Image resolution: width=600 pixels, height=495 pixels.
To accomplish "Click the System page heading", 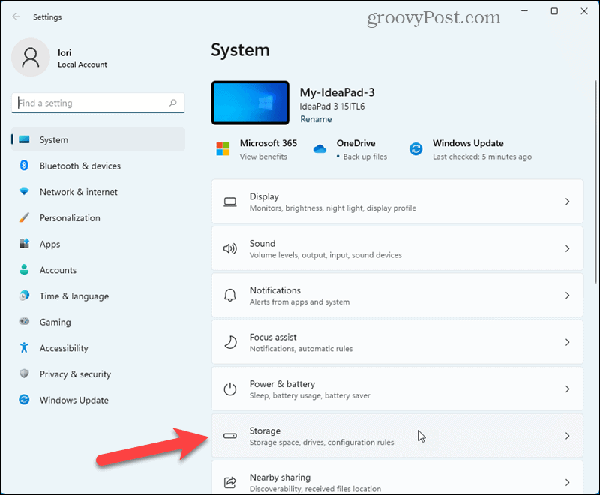I will pos(240,50).
